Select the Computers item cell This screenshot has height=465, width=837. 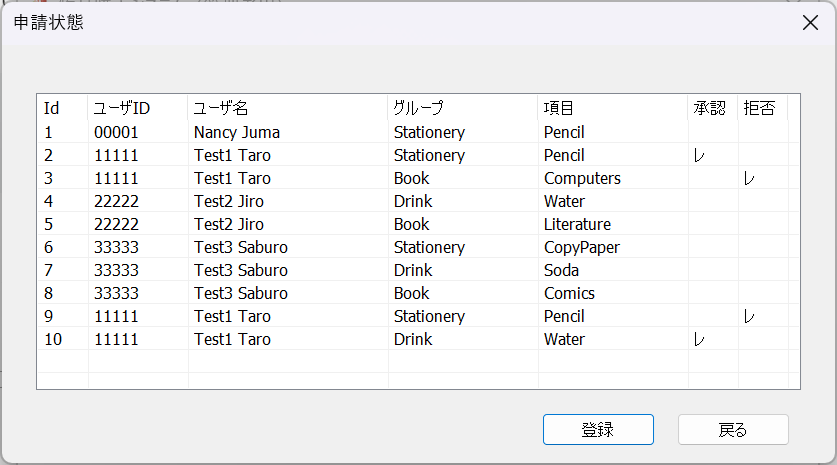(582, 179)
